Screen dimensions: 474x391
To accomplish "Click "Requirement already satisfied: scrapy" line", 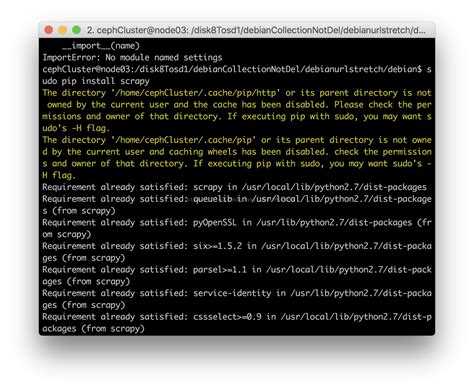I will pos(234,187).
